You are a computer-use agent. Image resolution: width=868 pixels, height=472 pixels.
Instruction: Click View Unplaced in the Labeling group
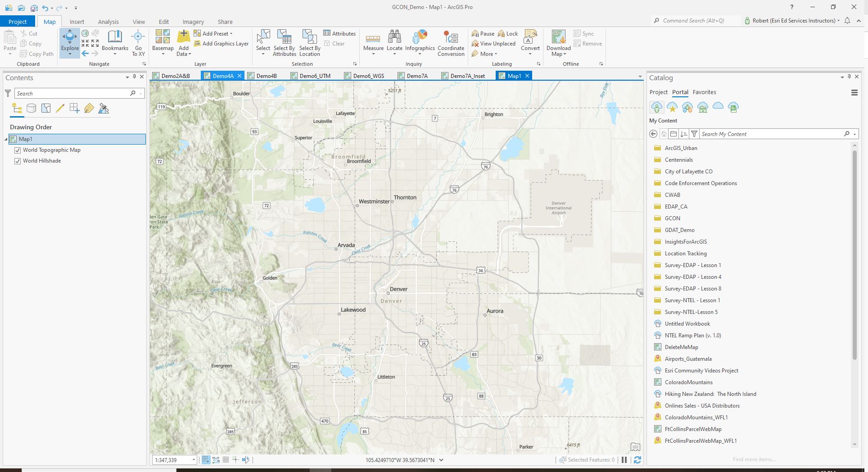coord(493,44)
